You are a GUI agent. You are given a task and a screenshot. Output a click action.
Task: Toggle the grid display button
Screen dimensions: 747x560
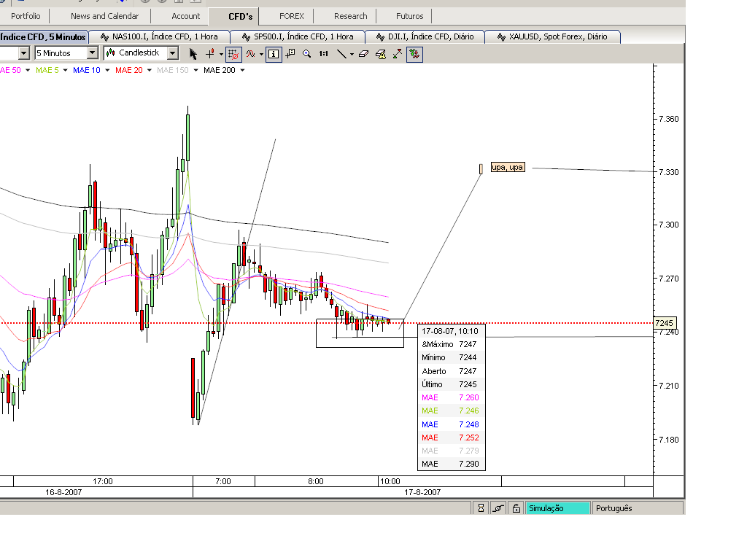[233, 54]
